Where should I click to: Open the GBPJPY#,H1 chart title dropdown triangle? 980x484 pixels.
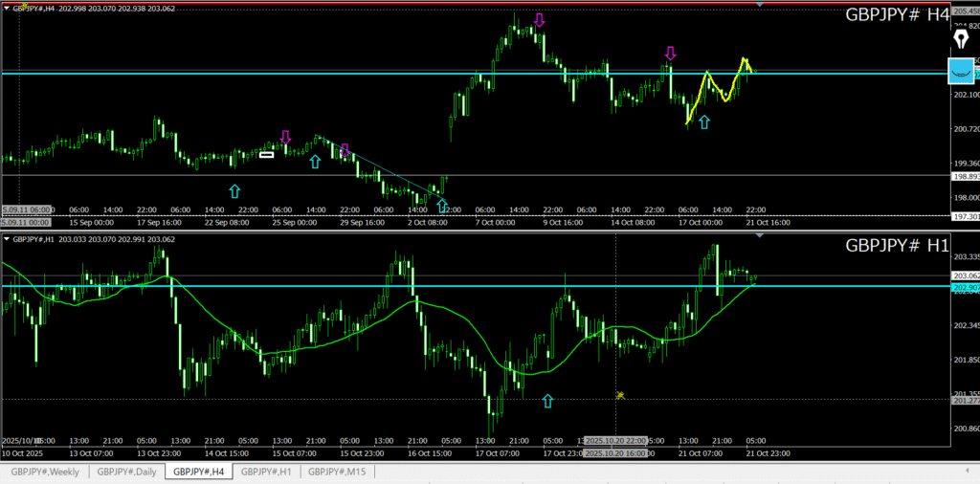click(5, 239)
